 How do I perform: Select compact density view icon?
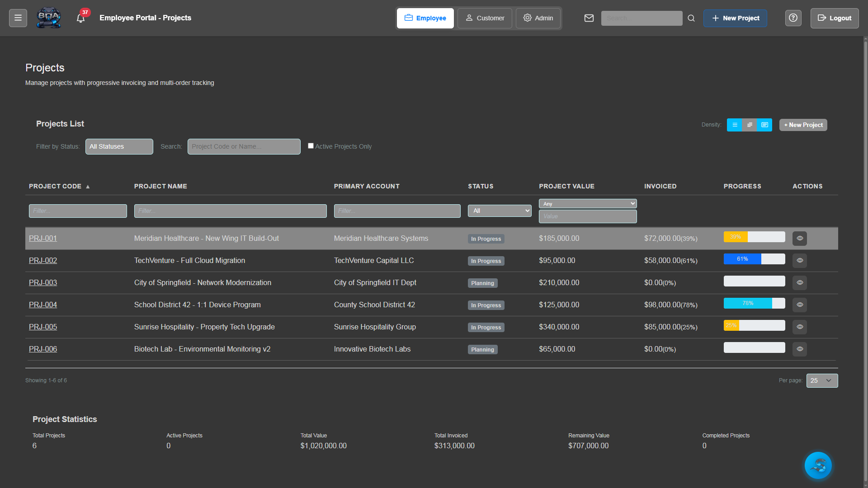coord(735,125)
